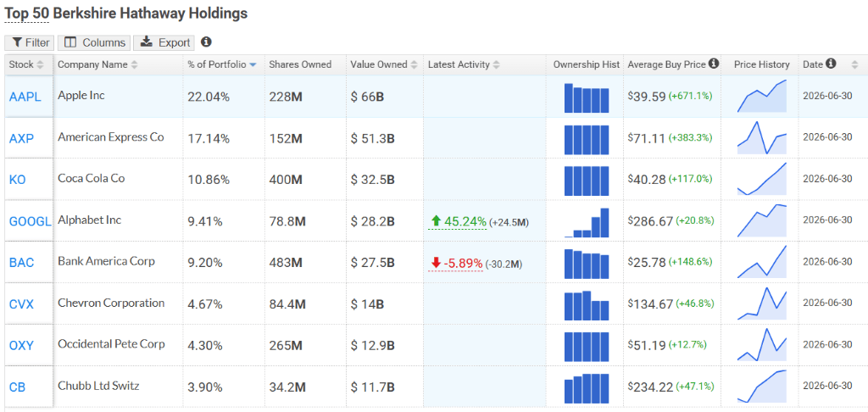The height and width of the screenshot is (412, 868).
Task: Click the 84.4M shares owned cell
Action: click(x=288, y=304)
